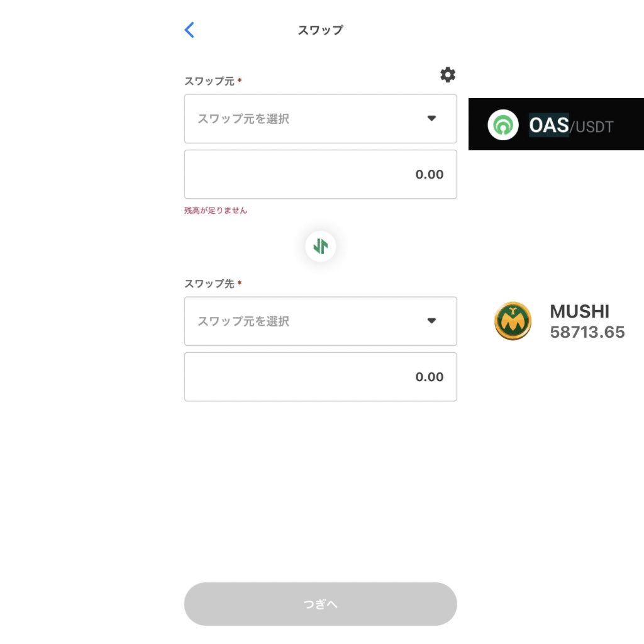Focus the source amount 0.00 input
This screenshot has width=644, height=644.
point(320,174)
